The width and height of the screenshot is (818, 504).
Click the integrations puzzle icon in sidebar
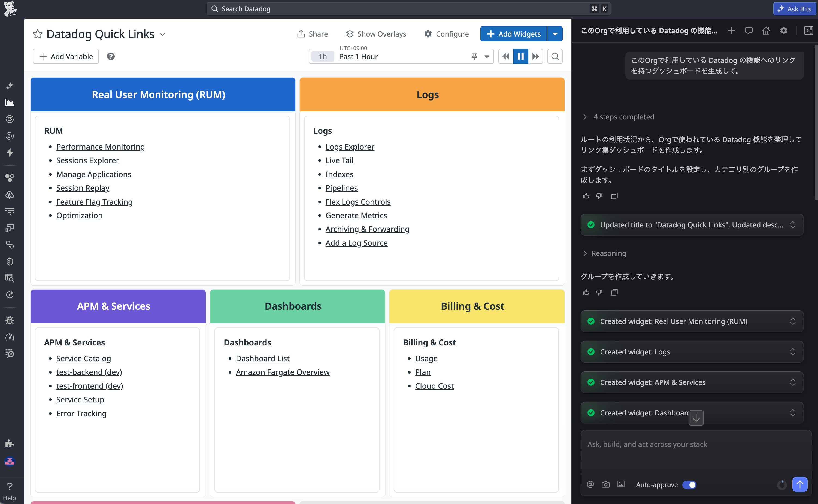pos(10,443)
